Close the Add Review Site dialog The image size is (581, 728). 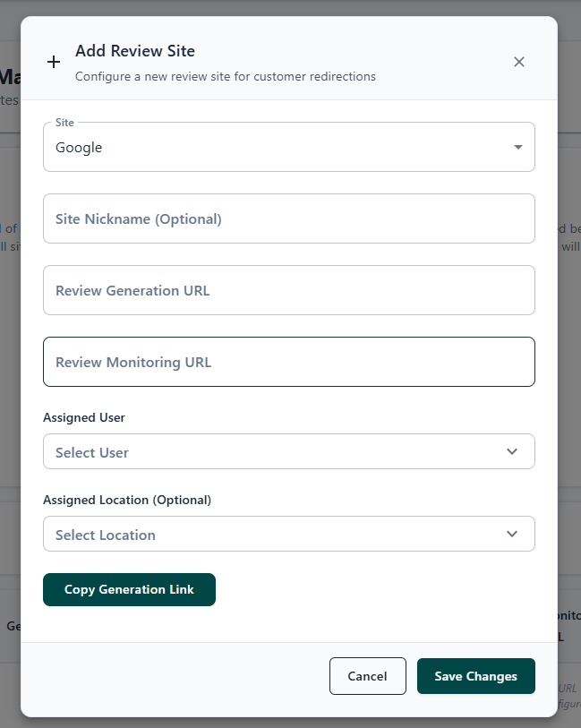tap(519, 62)
